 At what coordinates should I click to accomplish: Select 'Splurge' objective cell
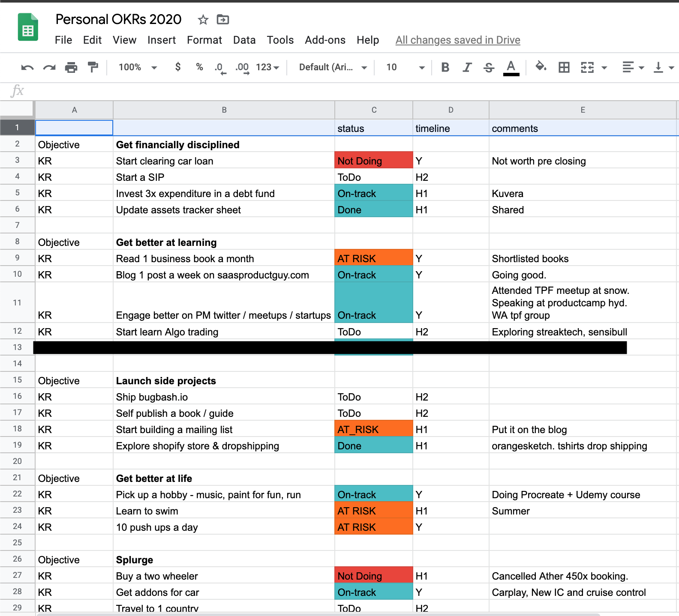coord(224,559)
